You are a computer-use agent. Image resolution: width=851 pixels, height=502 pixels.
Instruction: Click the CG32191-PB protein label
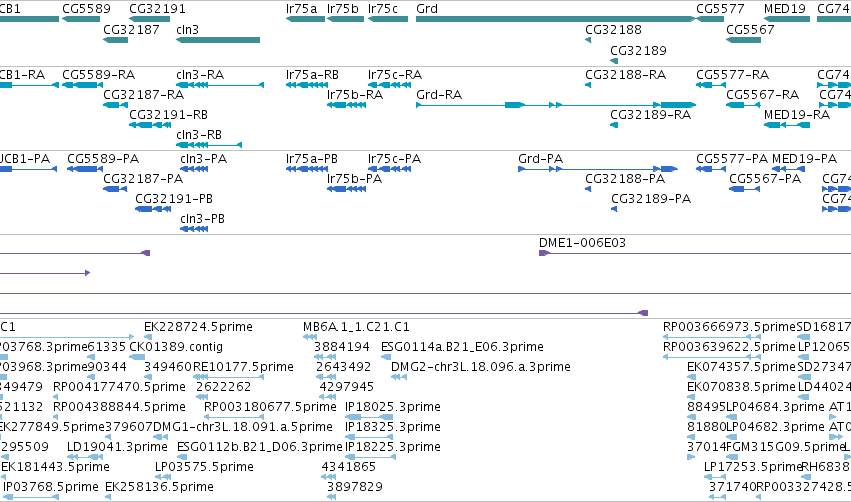point(174,199)
